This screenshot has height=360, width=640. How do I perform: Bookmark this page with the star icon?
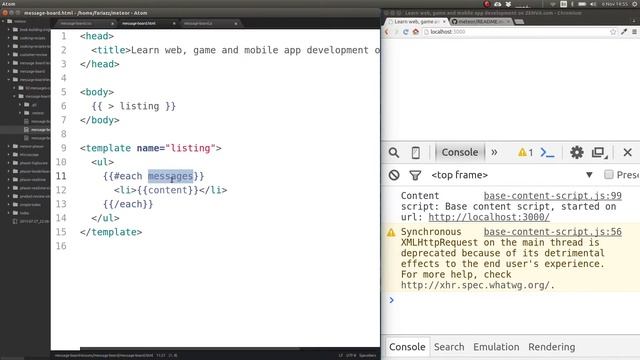tap(613, 32)
